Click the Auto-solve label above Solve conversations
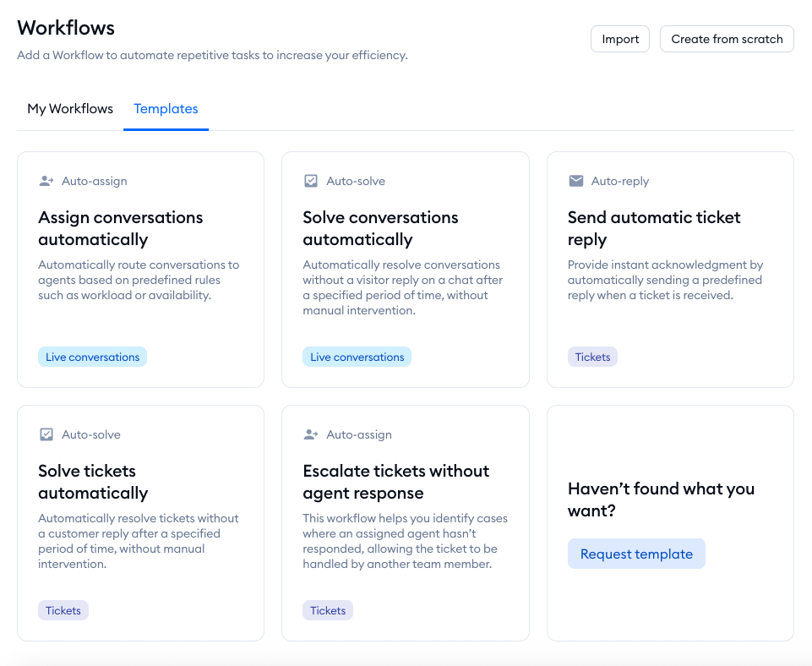812x666 pixels. tap(356, 181)
